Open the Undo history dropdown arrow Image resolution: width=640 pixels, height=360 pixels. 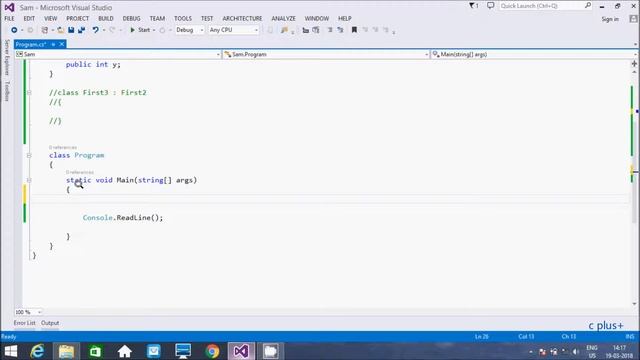coord(104,30)
